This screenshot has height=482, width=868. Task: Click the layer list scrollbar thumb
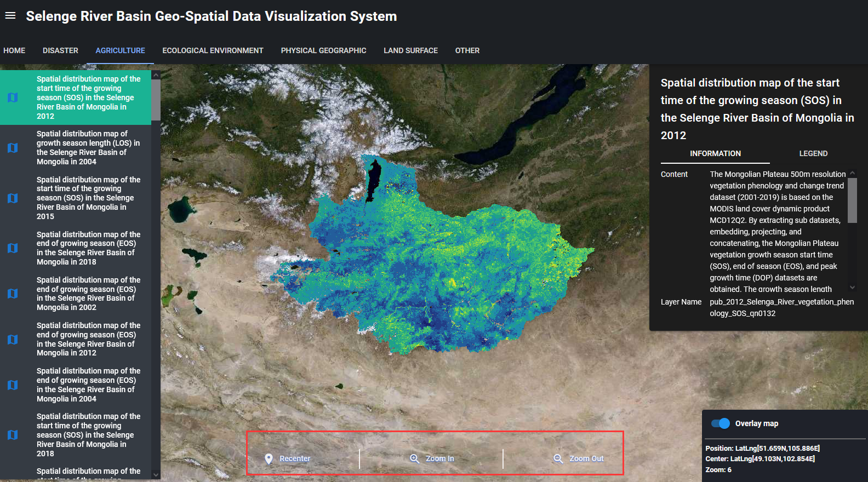[156, 100]
